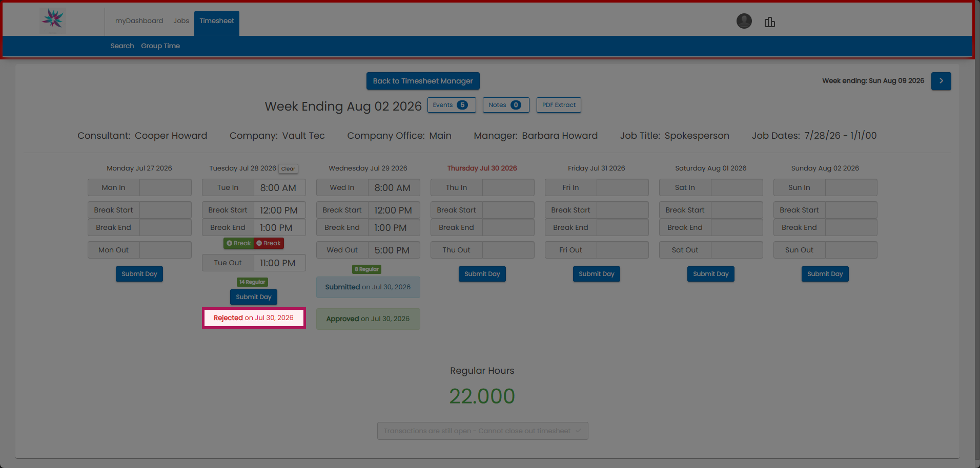Viewport: 980px width, 468px height.
Task: Add a break on Tuesday
Action: coord(239,243)
